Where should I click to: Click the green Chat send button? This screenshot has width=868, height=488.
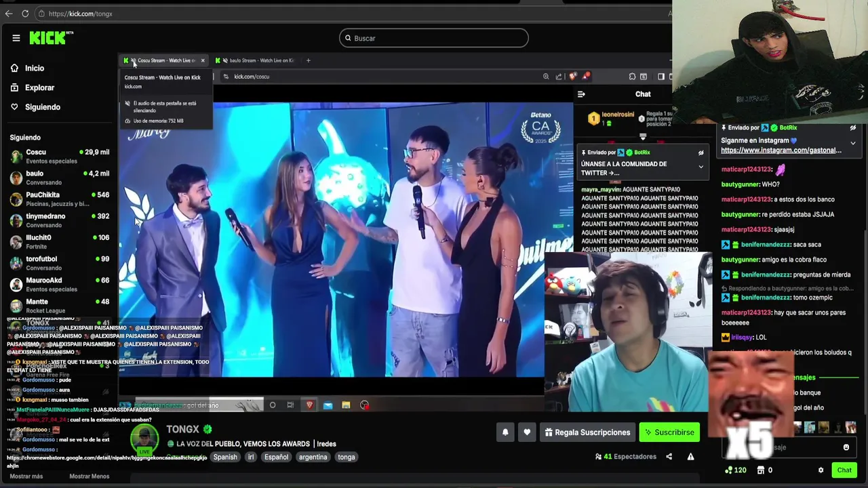coord(844,470)
